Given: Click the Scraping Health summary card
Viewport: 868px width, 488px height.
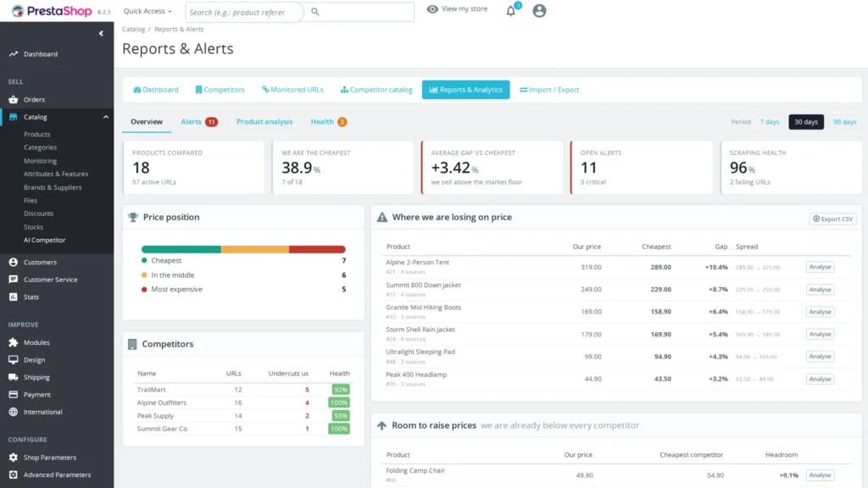Looking at the screenshot, I should (791, 168).
